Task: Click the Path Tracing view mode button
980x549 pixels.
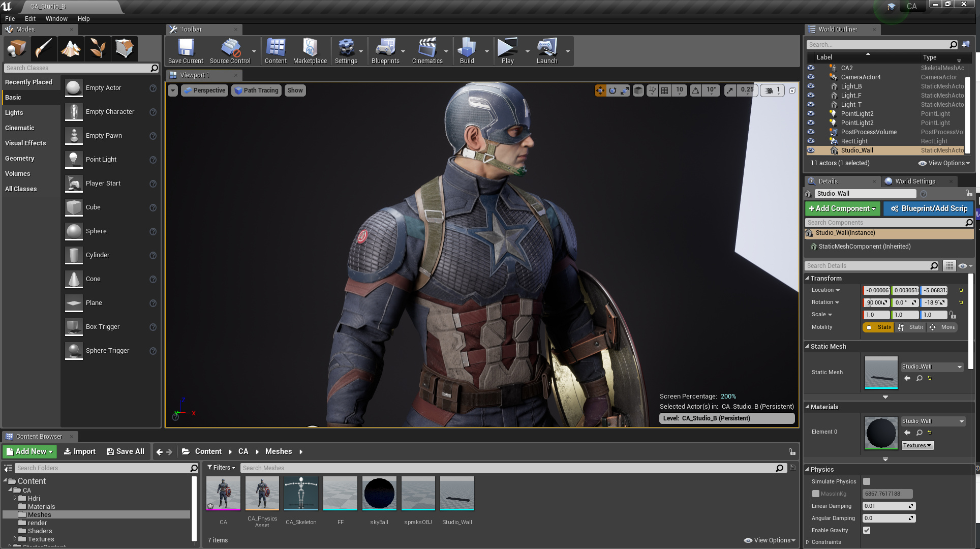Action: [257, 90]
